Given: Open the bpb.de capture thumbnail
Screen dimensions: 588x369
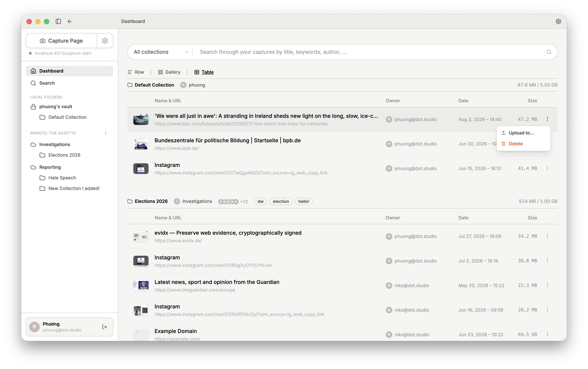Looking at the screenshot, I should click(x=141, y=144).
